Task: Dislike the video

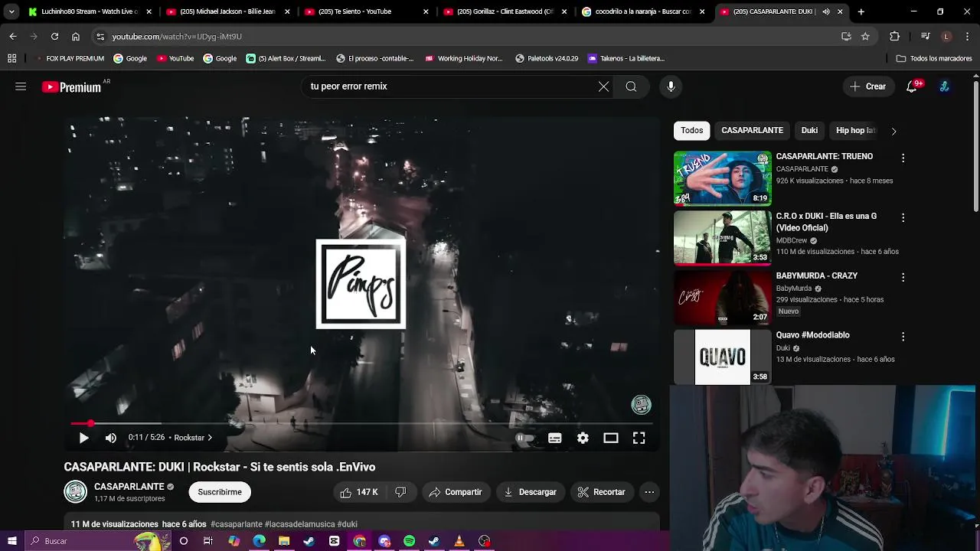Action: click(400, 492)
